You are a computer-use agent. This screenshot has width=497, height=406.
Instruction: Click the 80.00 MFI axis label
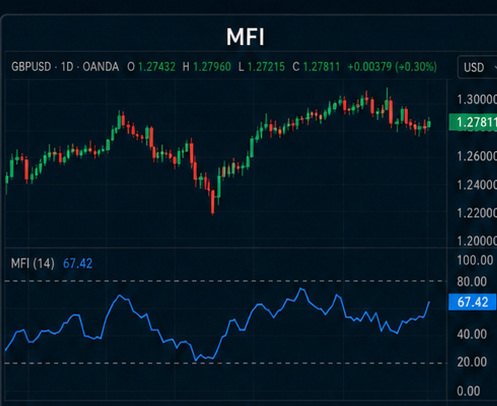click(472, 282)
